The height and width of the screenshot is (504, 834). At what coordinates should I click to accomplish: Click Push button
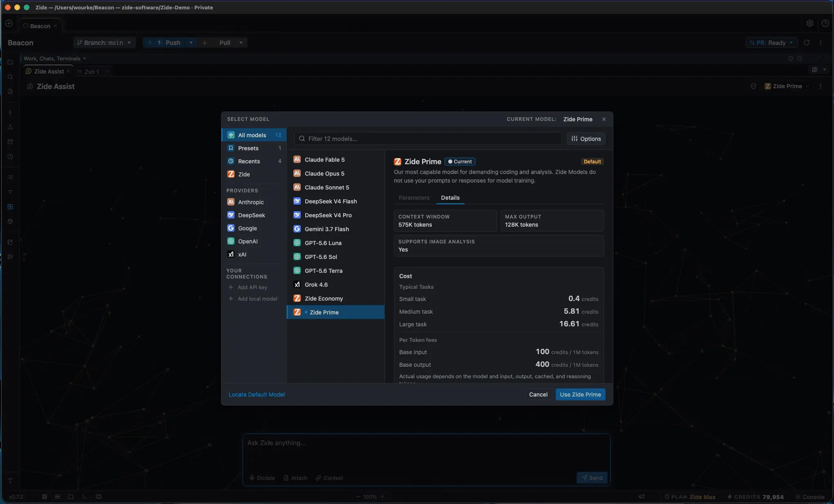pyautogui.click(x=164, y=43)
